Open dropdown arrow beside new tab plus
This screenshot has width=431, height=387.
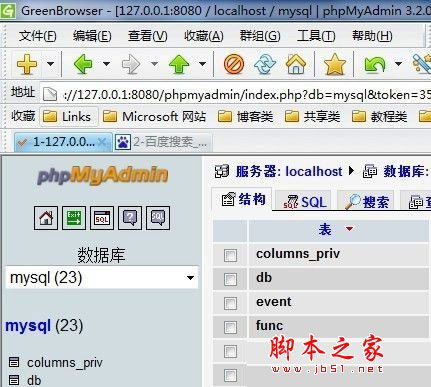tap(50, 64)
